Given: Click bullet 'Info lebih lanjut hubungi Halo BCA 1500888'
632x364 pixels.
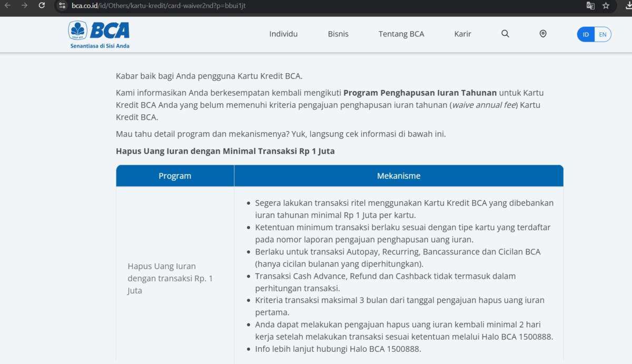Looking at the screenshot, I should (338, 349).
